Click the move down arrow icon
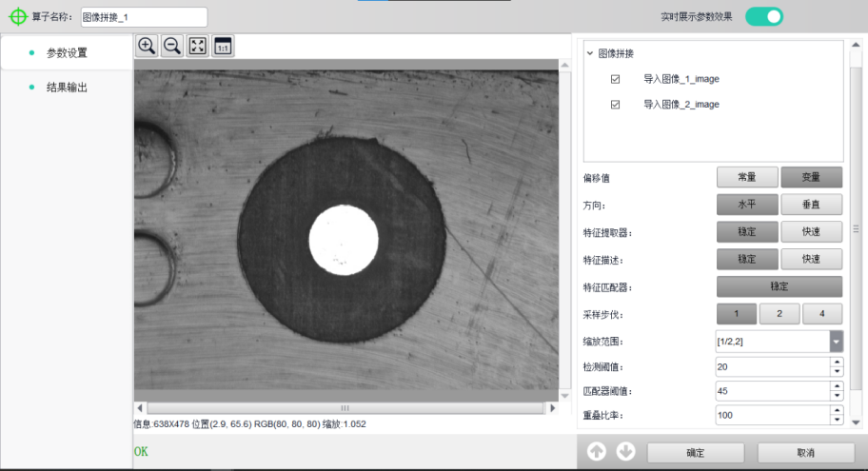This screenshot has width=868, height=471. 625,452
